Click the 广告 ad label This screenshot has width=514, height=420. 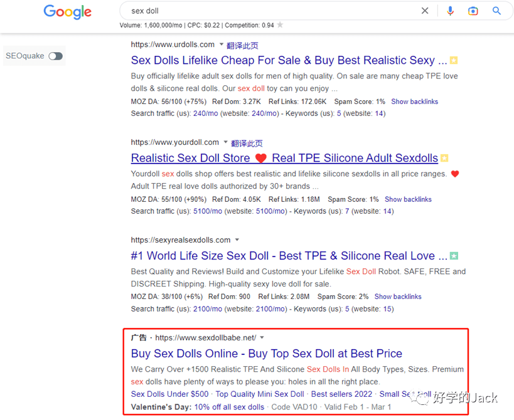click(x=139, y=337)
